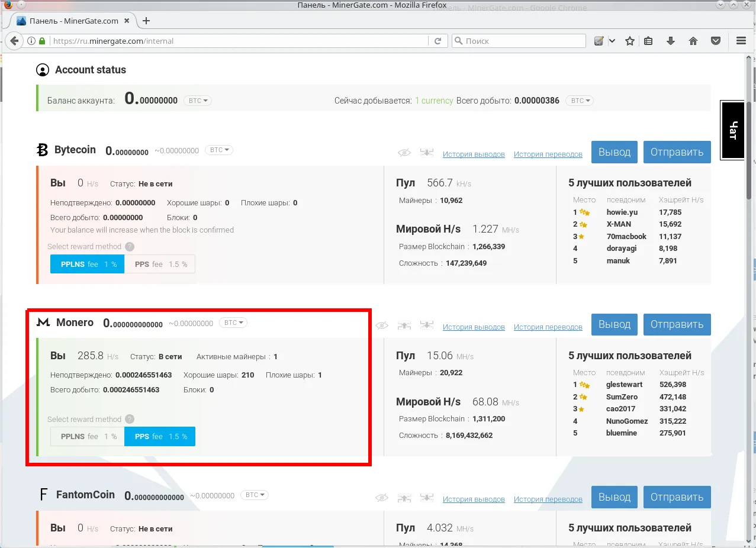Open the downloads arrow icon in toolbar
The width and height of the screenshot is (756, 548).
tap(671, 41)
